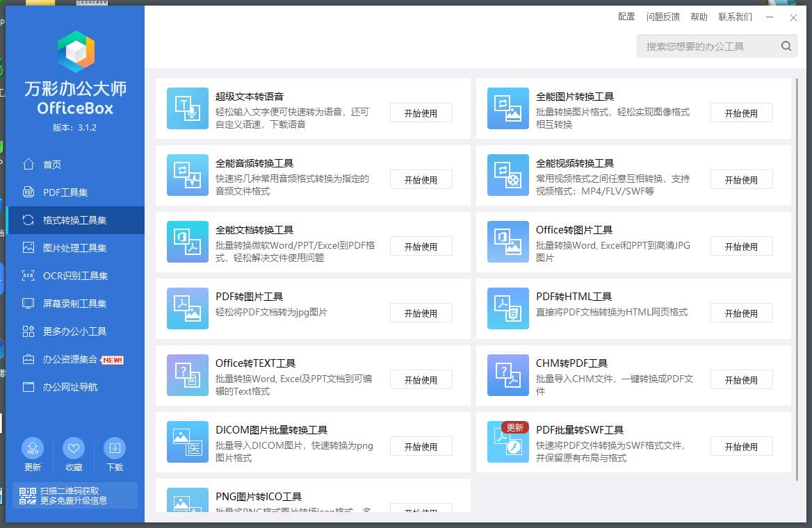The width and height of the screenshot is (812, 528).
Task: Click the DICOM图片批量转换工具 icon
Action: tap(187, 442)
